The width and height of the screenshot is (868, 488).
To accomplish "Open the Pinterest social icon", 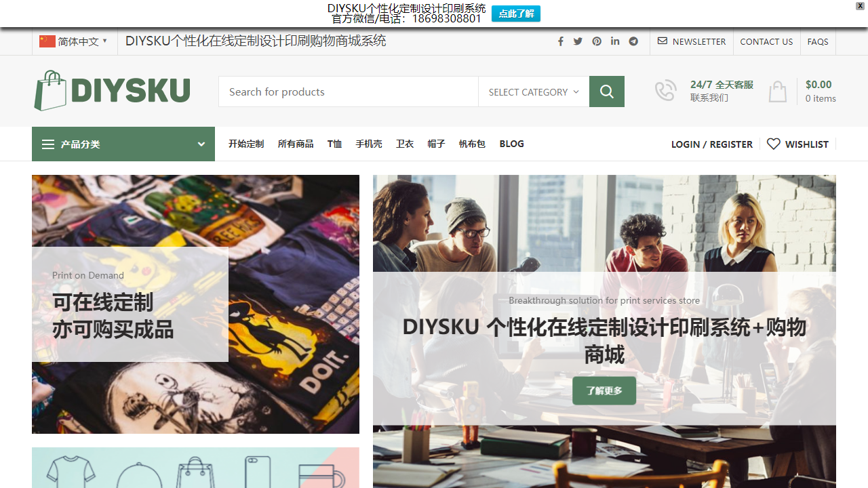I will pyautogui.click(x=597, y=41).
